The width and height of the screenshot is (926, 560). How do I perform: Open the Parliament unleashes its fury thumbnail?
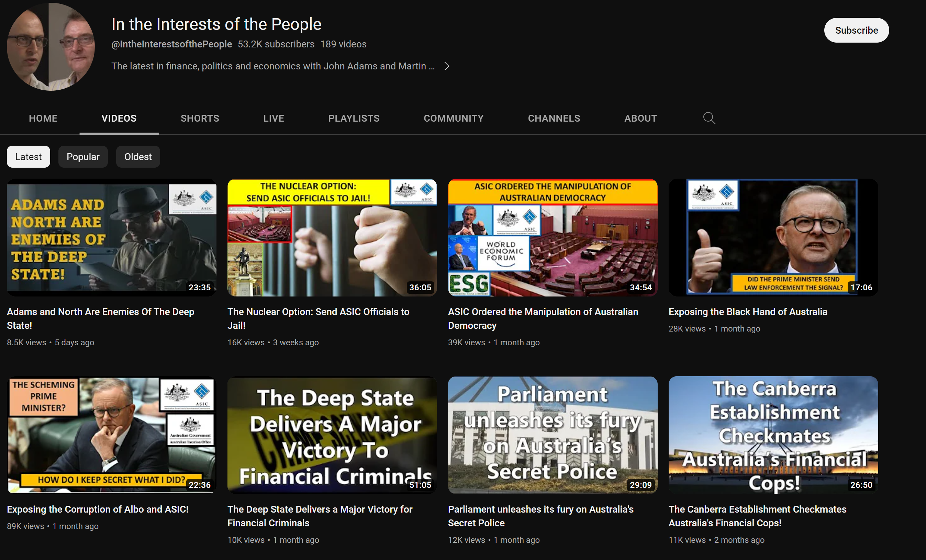coord(553,435)
